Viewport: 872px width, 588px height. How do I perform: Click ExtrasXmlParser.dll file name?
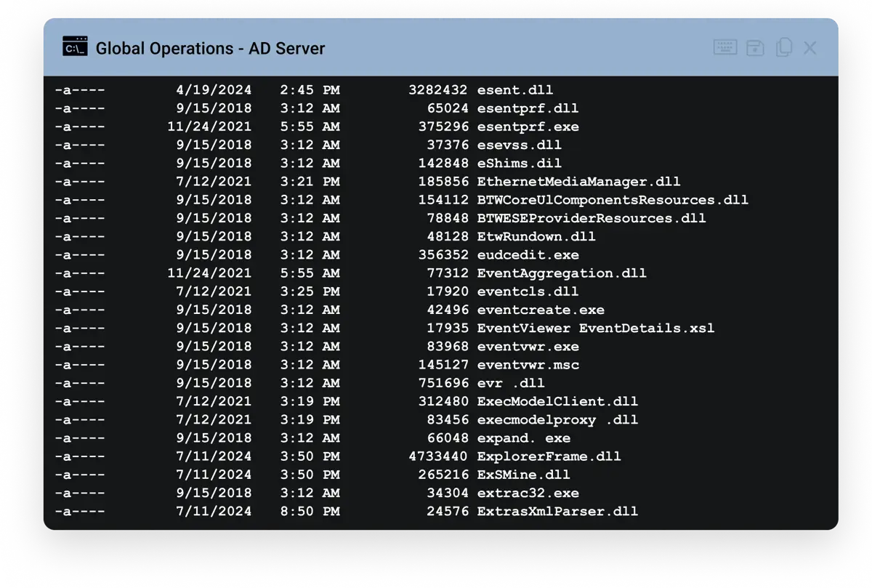click(x=557, y=512)
